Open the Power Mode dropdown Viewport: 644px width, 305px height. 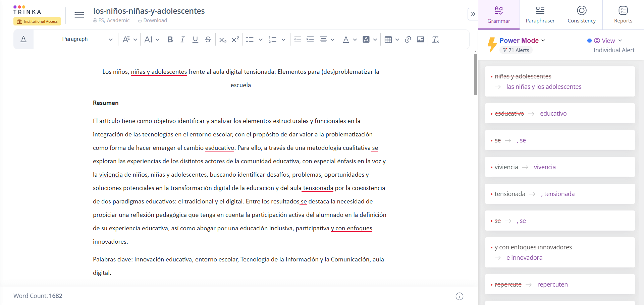coord(522,41)
